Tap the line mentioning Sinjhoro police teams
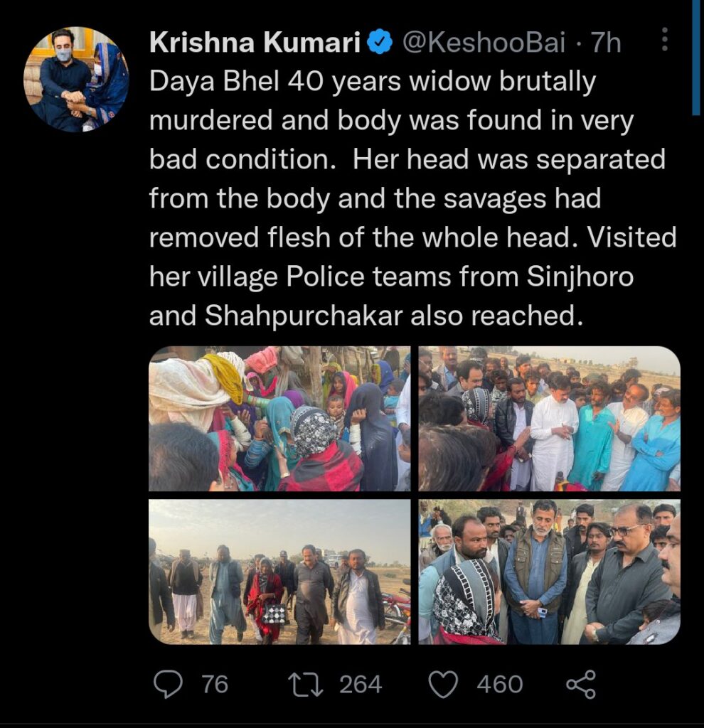Screen dimensions: 704x728 tap(392, 277)
